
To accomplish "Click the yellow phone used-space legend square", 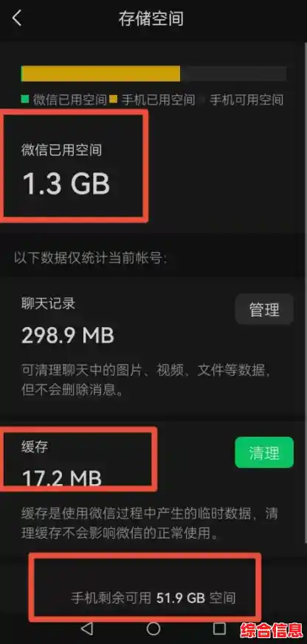I will [x=114, y=99].
